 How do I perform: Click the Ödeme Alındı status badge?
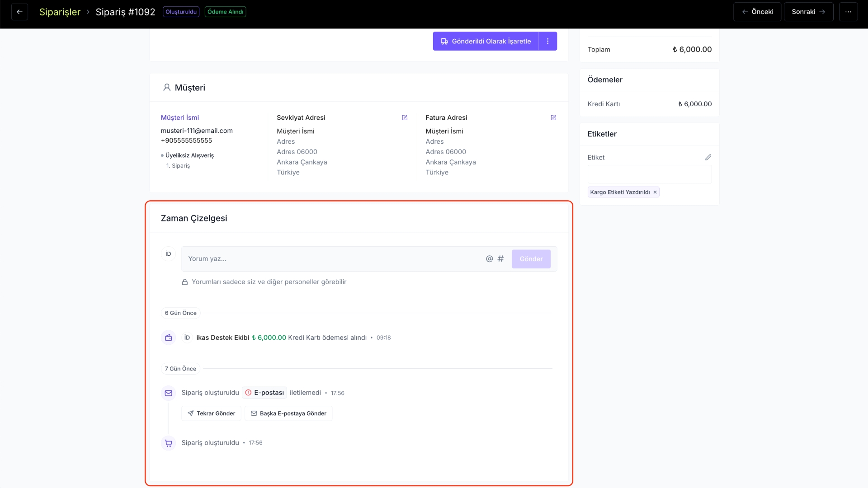click(225, 12)
